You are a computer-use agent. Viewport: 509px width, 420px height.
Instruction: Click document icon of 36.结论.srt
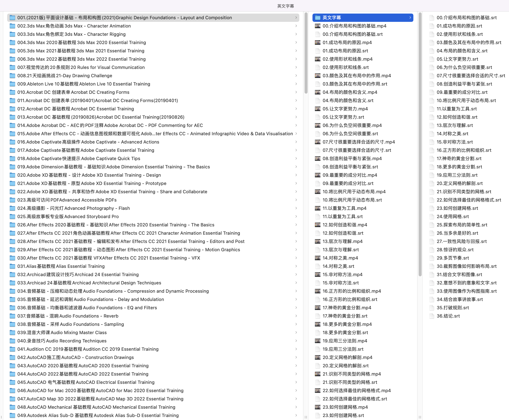click(432, 316)
